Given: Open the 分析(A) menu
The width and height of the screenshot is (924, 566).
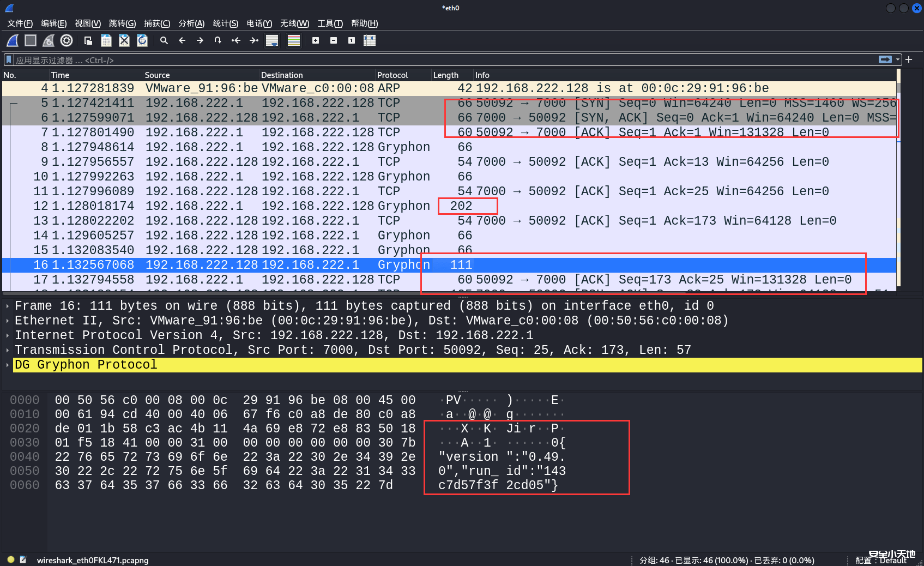Looking at the screenshot, I should [x=191, y=23].
